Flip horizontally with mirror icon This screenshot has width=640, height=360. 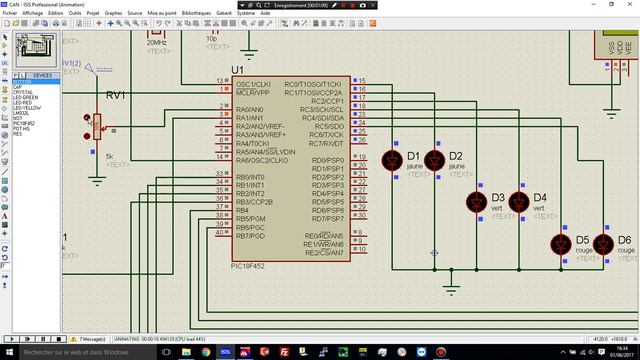pyautogui.click(x=5, y=277)
